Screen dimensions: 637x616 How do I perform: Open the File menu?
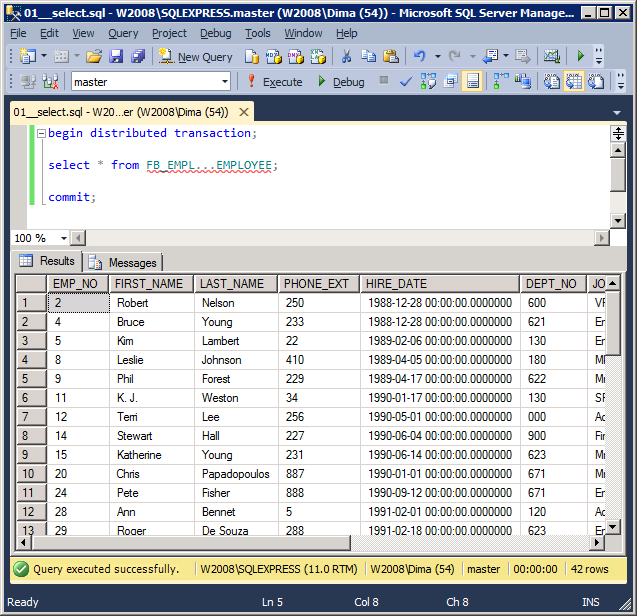pos(18,33)
